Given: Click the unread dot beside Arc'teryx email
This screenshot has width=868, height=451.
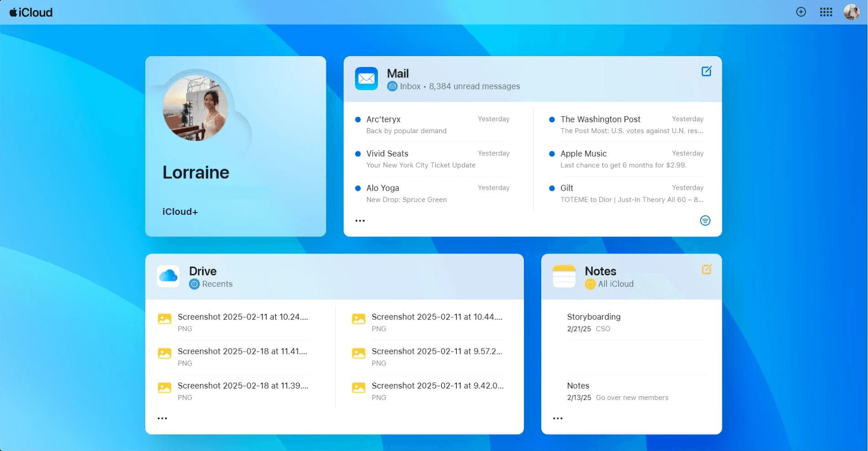Looking at the screenshot, I should point(358,119).
